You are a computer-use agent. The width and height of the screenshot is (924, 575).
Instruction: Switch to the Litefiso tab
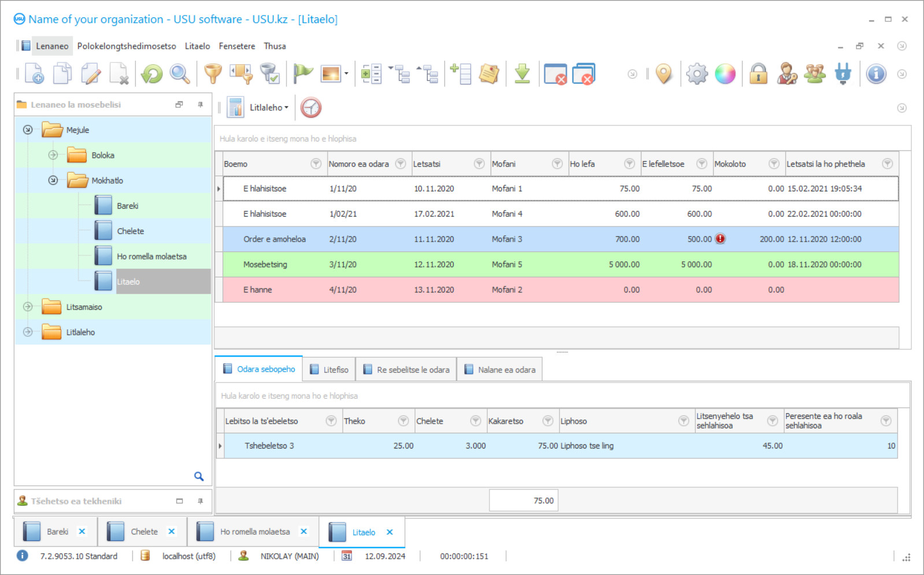329,370
